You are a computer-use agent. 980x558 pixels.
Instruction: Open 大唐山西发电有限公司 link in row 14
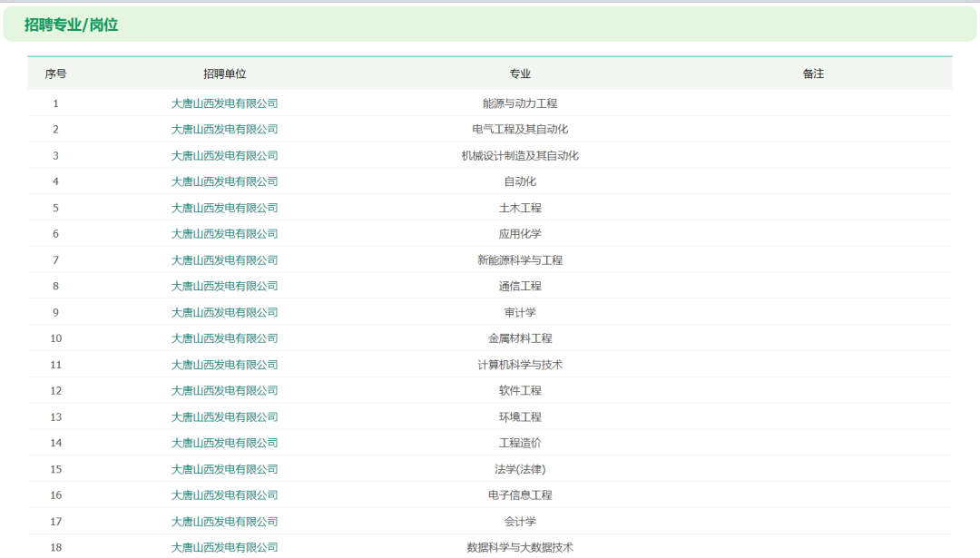click(x=224, y=443)
